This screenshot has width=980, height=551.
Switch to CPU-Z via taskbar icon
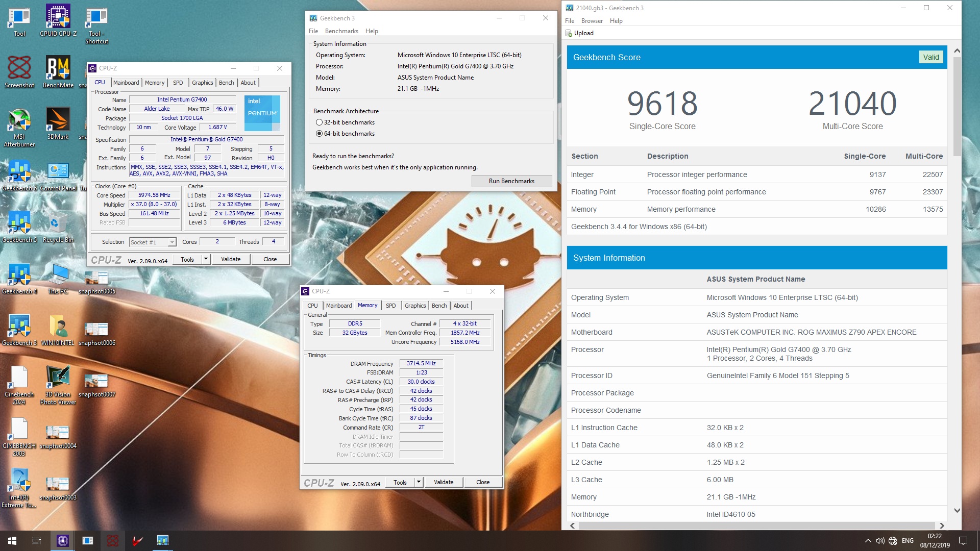click(63, 541)
